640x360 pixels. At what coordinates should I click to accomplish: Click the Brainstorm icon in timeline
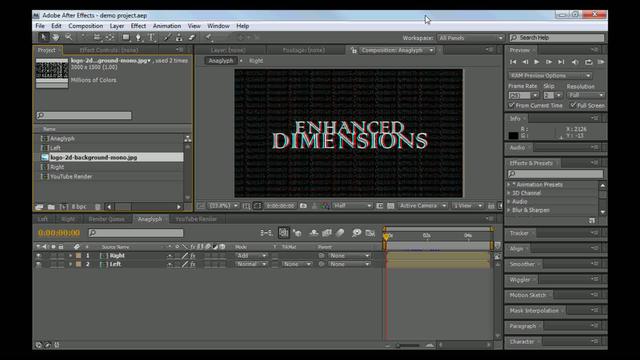click(356, 233)
